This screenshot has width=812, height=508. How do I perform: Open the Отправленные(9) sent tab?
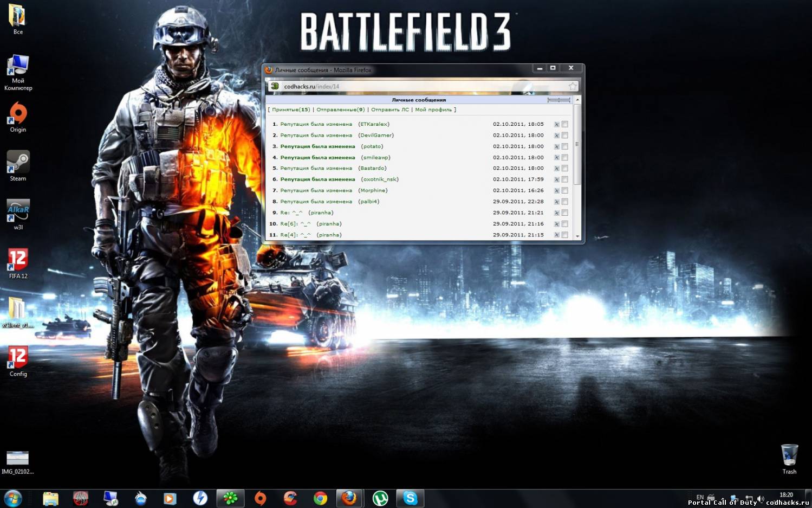(x=341, y=110)
